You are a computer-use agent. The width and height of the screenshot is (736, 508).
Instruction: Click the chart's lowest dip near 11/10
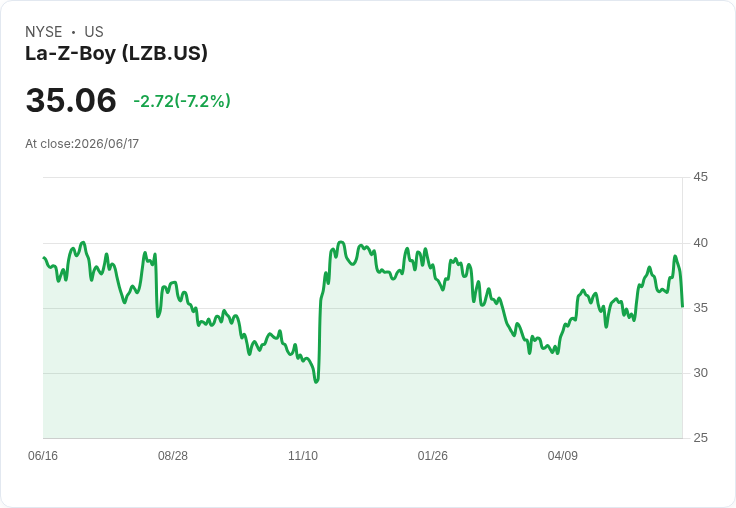pos(316,382)
